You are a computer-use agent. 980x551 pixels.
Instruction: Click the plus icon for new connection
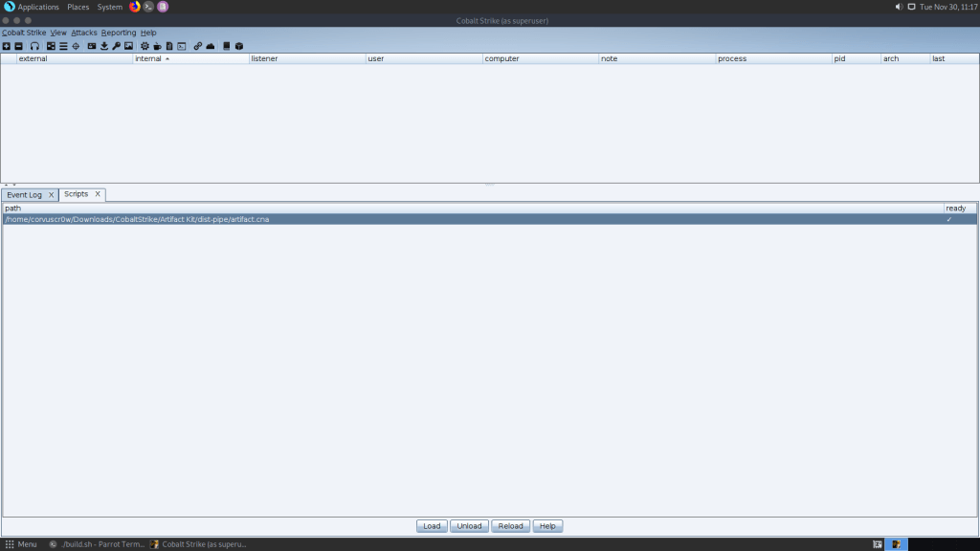click(x=7, y=46)
